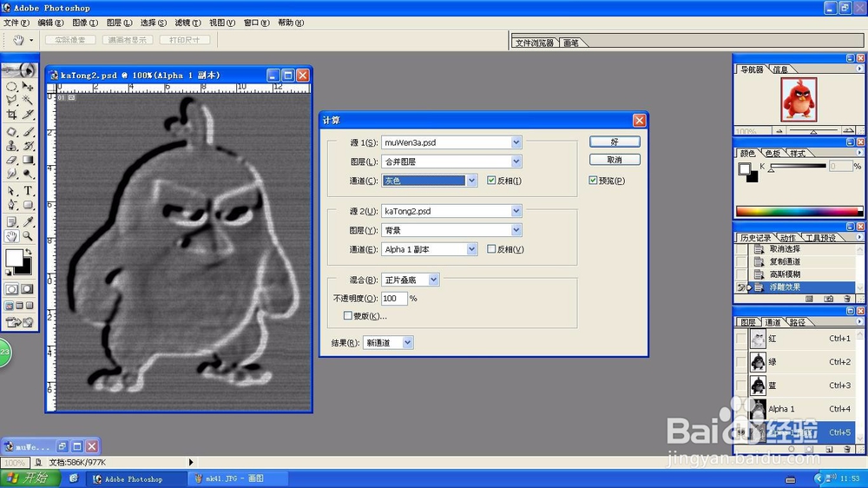
Task: Toggle visibility box for Green (绿) channel
Action: pos(741,362)
